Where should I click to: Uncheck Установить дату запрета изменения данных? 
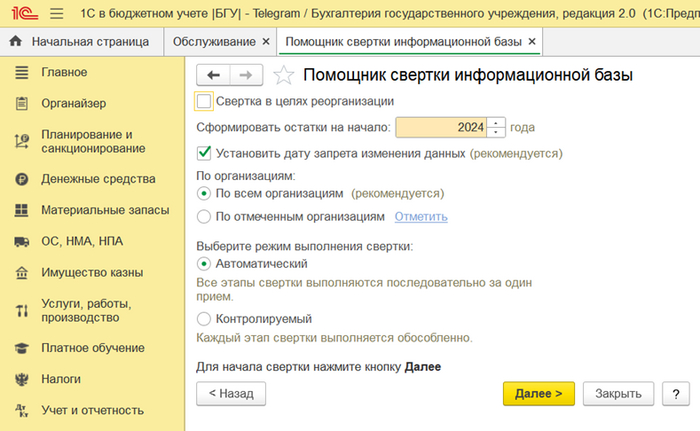pyautogui.click(x=205, y=154)
